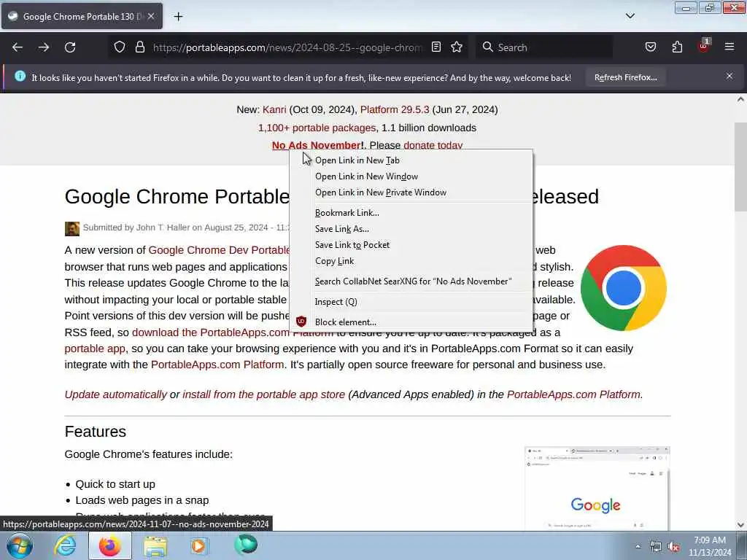Screen dimensions: 747x560
Task: Open a new tab with plus button
Action: (x=178, y=17)
